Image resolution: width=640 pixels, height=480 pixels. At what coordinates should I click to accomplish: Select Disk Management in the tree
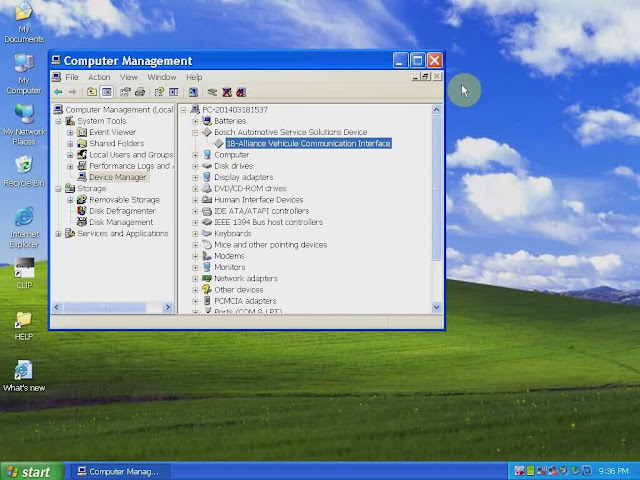pos(121,222)
